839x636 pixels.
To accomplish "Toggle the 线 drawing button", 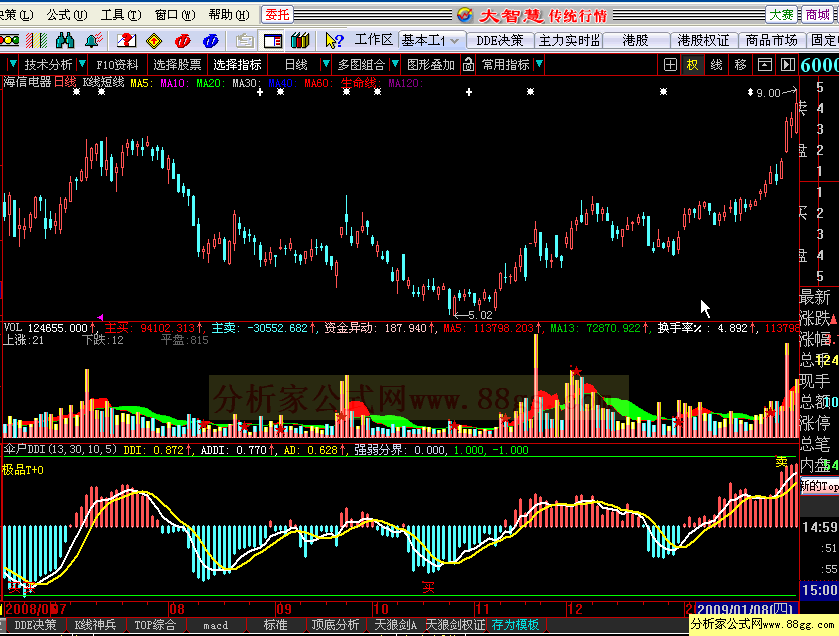I will tap(716, 65).
